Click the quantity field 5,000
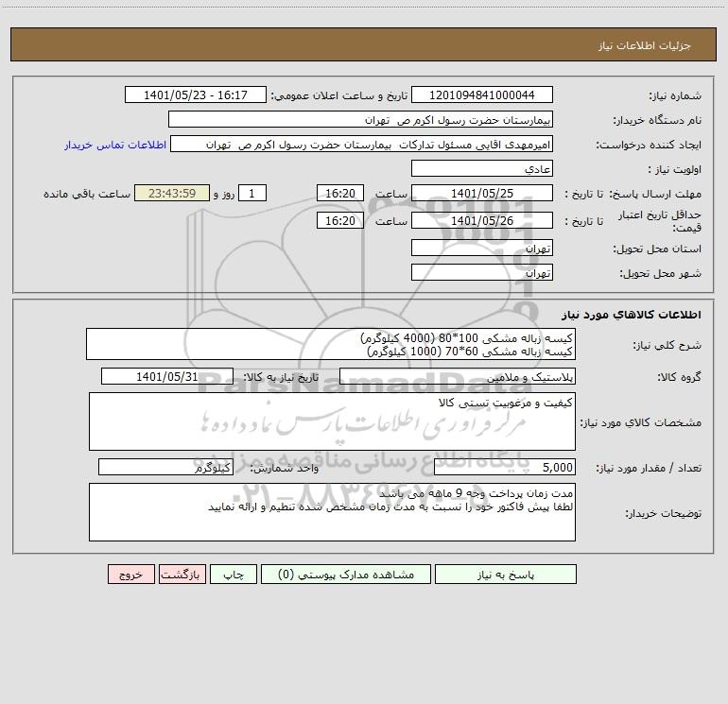The image size is (728, 704). 505,468
